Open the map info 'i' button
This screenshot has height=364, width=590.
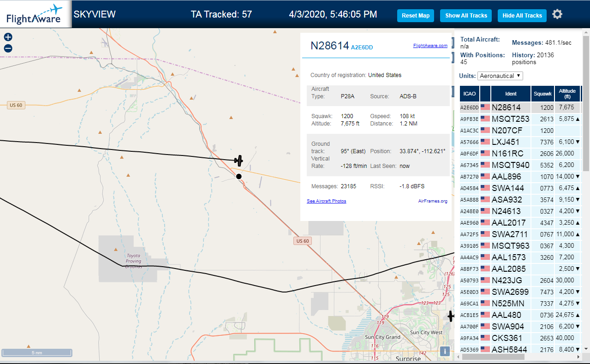point(445,351)
